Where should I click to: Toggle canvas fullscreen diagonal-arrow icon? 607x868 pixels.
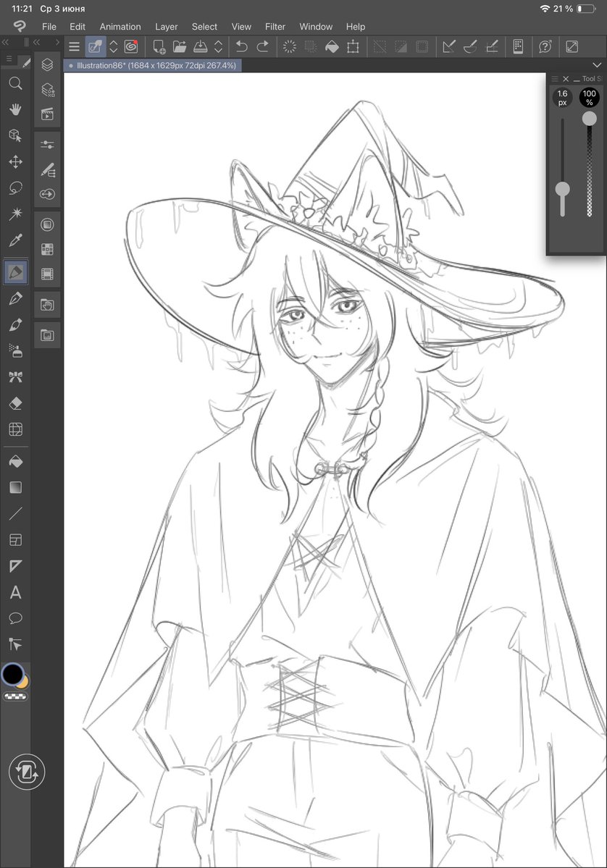(x=572, y=46)
